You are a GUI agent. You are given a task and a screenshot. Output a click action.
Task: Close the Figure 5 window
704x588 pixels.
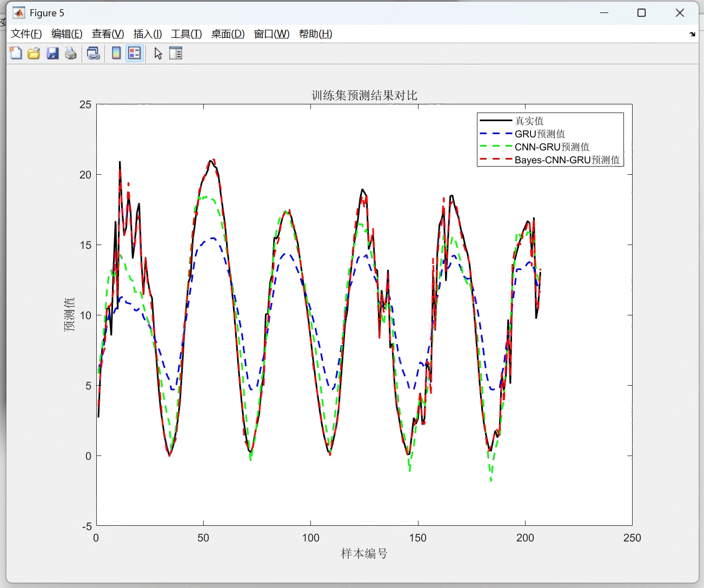(680, 12)
